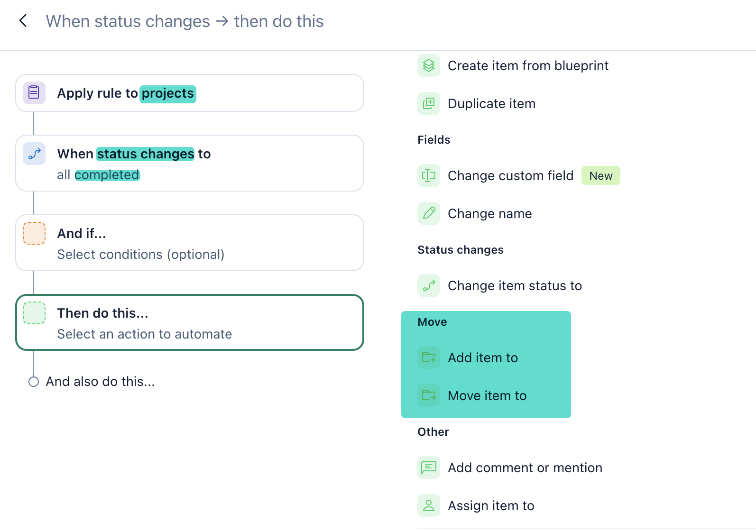This screenshot has width=756, height=532.
Task: Click the Duplicate item icon
Action: [429, 103]
